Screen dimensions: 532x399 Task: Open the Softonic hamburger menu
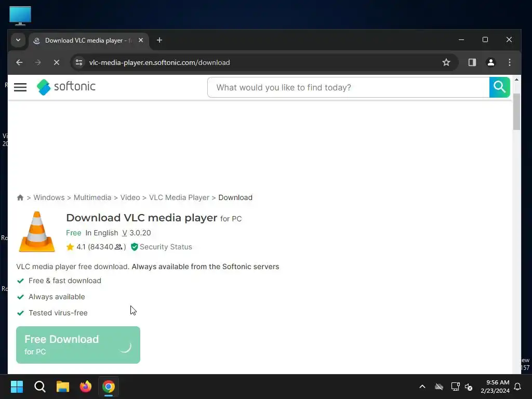pos(20,87)
